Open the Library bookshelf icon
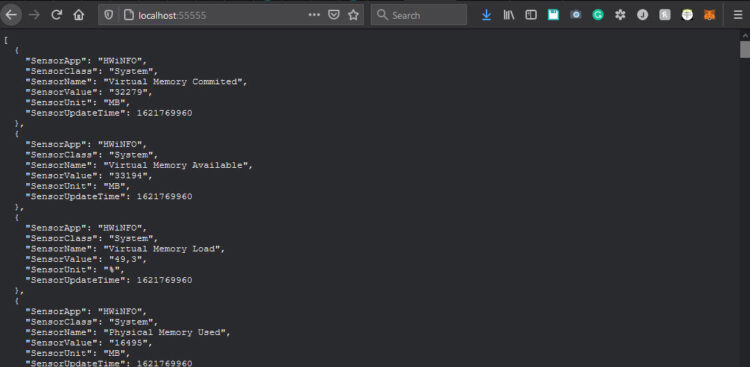Image resolution: width=750 pixels, height=367 pixels. coord(508,15)
